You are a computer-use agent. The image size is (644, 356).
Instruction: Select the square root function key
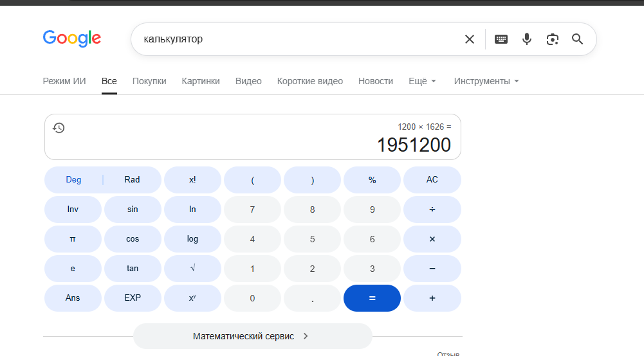click(192, 269)
